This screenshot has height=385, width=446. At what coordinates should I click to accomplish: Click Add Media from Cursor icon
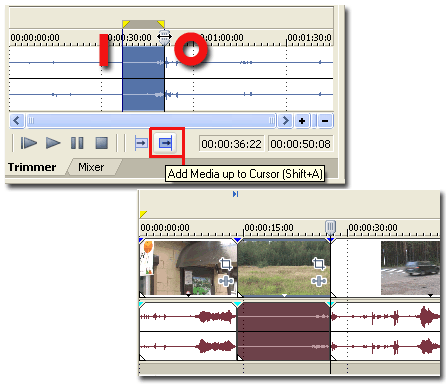pyautogui.click(x=141, y=143)
